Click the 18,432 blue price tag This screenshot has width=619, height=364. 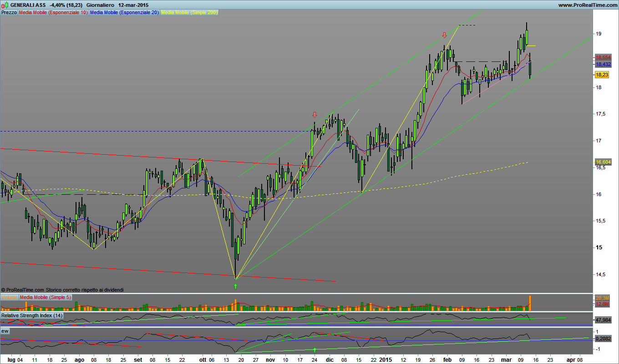[x=603, y=65]
